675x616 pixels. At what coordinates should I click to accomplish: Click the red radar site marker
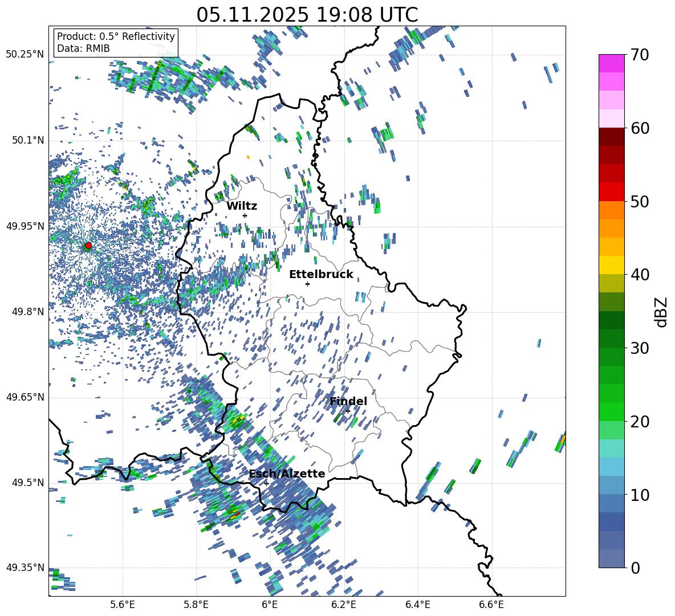click(x=88, y=245)
